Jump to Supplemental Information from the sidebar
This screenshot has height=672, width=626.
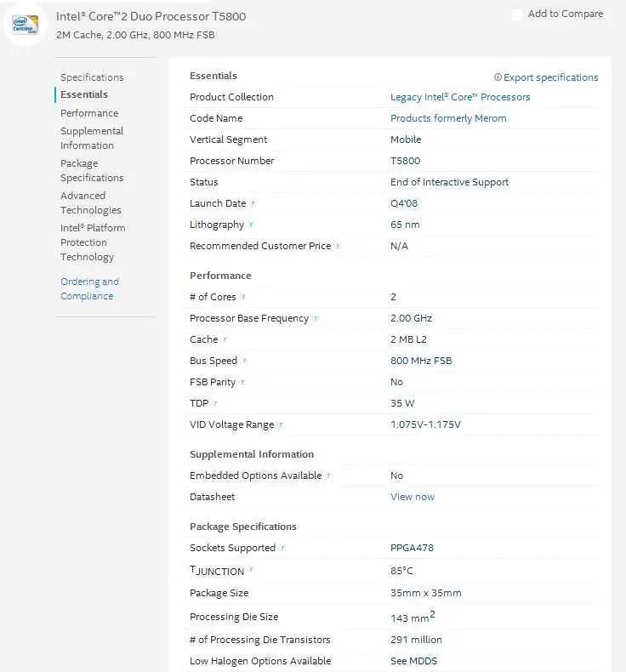click(92, 138)
